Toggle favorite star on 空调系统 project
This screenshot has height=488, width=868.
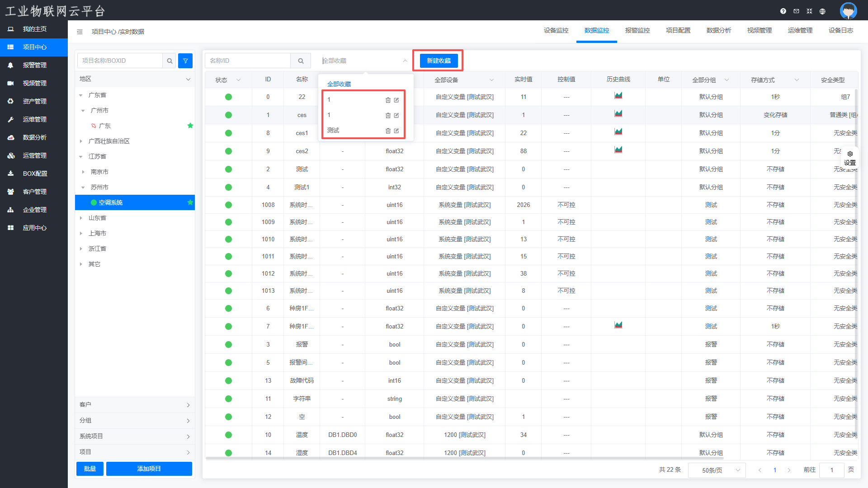[x=190, y=202]
